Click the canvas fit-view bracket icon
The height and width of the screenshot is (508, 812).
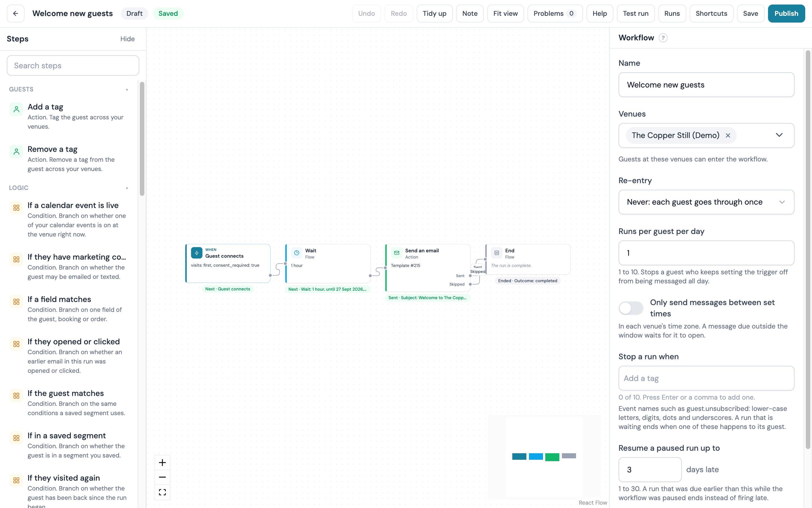pyautogui.click(x=162, y=492)
